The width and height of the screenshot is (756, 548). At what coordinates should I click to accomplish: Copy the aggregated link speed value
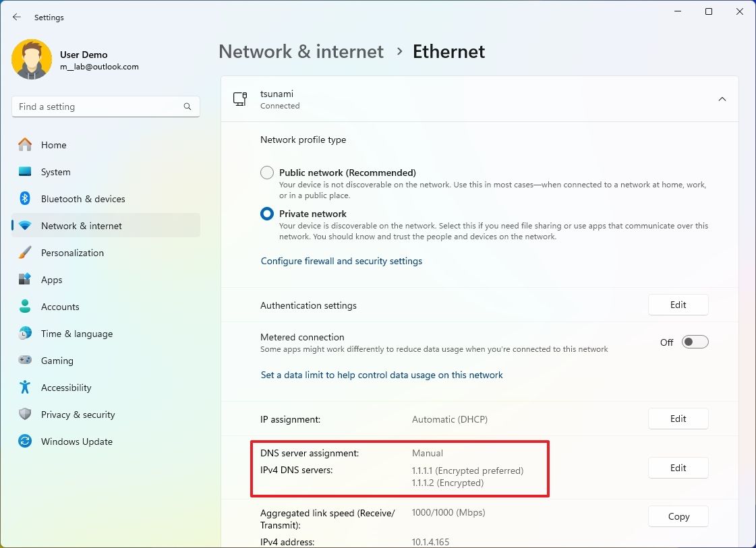(x=678, y=516)
